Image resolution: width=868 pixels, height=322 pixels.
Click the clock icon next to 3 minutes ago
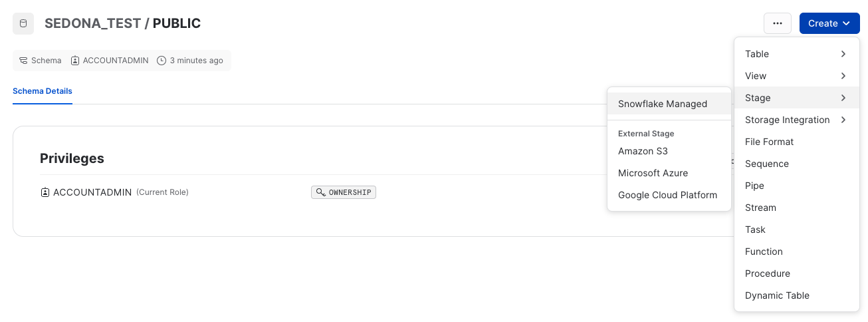click(x=162, y=61)
